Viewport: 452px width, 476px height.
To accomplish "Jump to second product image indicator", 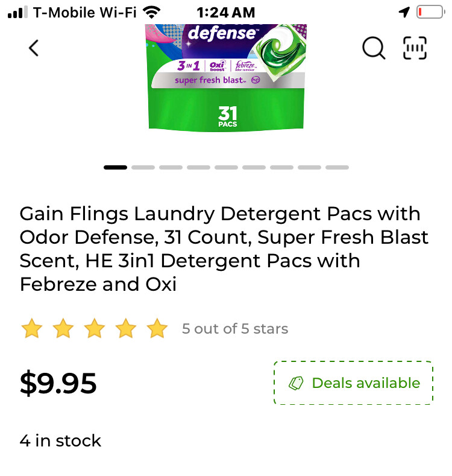I will tap(143, 167).
